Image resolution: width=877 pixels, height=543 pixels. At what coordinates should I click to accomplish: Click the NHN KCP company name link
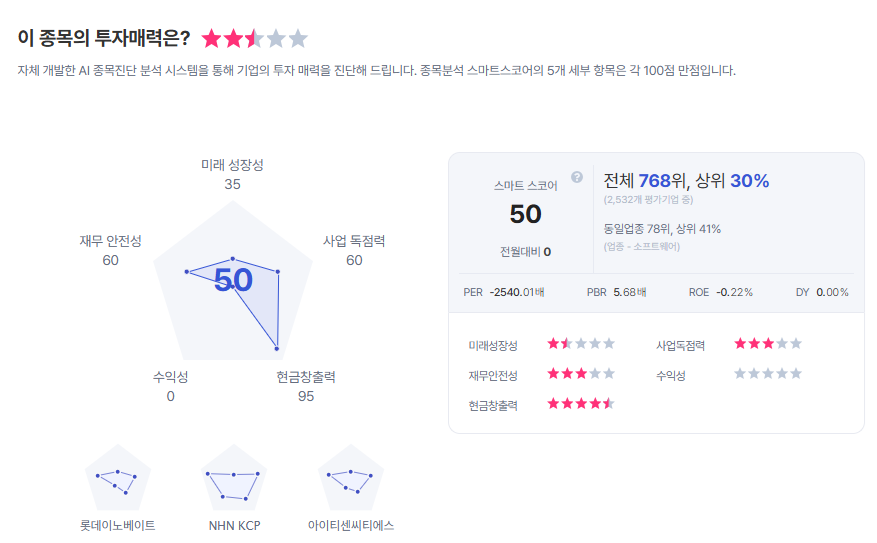click(234, 526)
